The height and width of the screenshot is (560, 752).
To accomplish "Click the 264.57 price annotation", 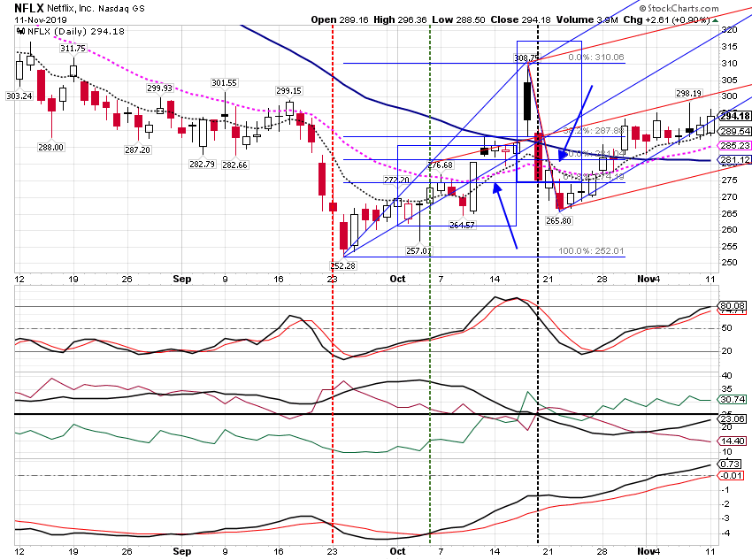I will (462, 225).
